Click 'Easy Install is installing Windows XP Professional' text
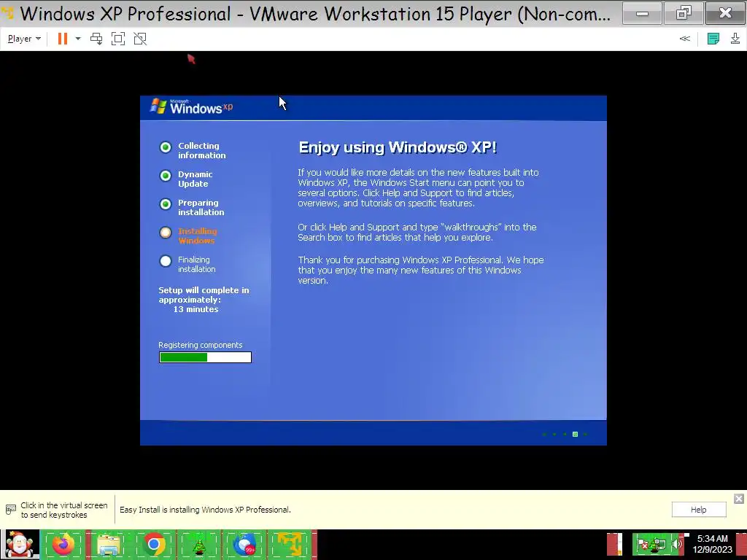The height and width of the screenshot is (560, 747). tap(205, 510)
